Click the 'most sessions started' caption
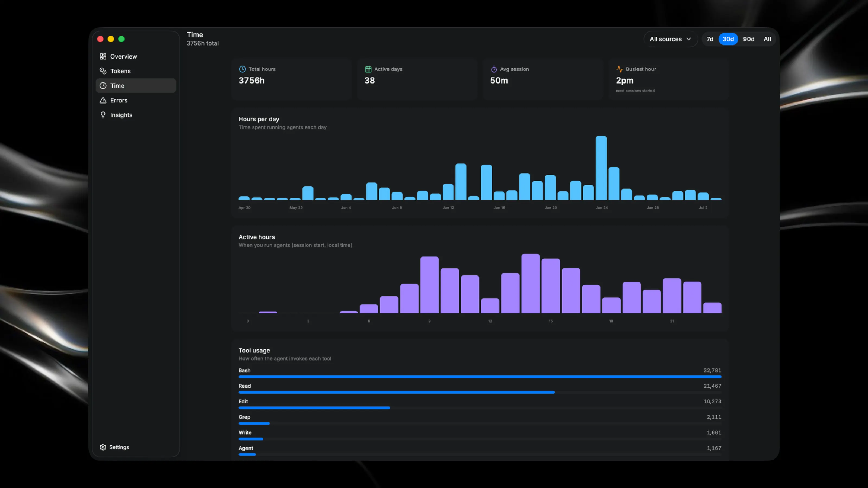868x488 pixels. (x=635, y=91)
